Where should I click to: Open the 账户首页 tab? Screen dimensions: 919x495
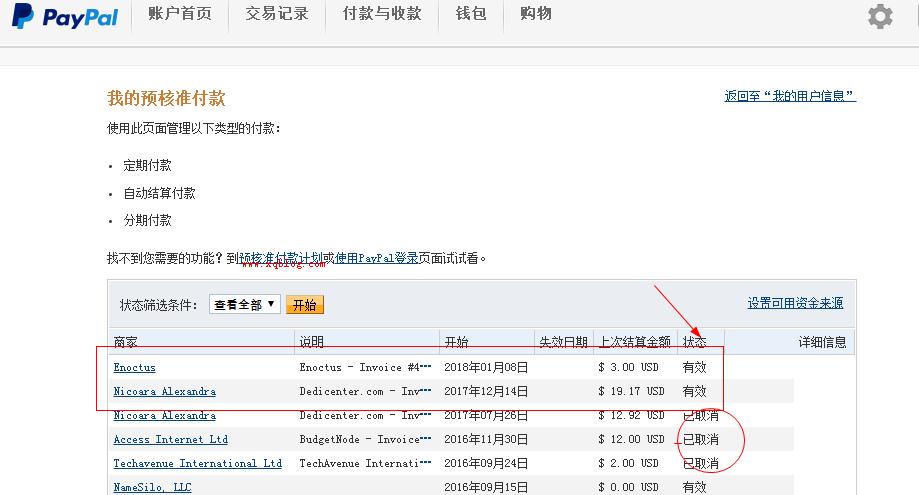(180, 13)
